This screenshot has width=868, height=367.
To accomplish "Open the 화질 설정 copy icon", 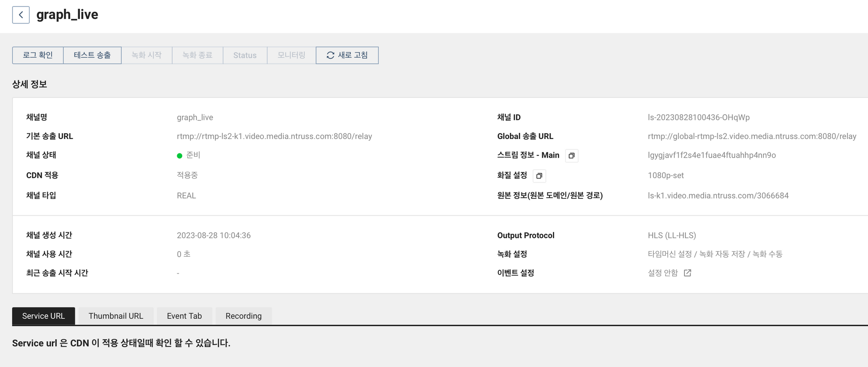I will (x=539, y=176).
